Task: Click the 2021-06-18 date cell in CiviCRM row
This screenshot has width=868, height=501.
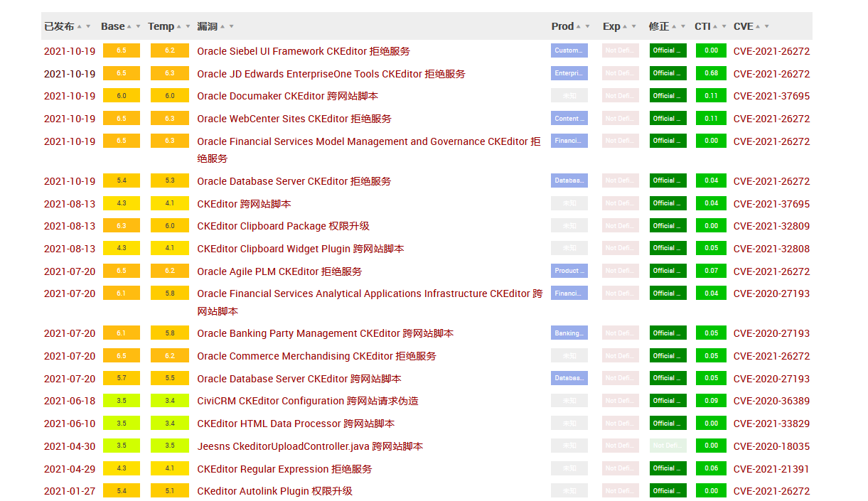Action: coord(68,400)
